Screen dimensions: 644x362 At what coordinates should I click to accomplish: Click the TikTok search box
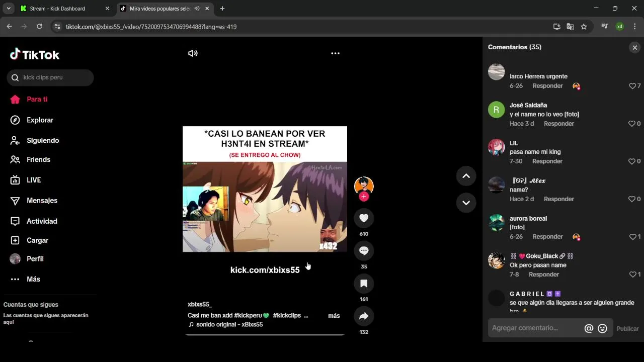[50, 77]
